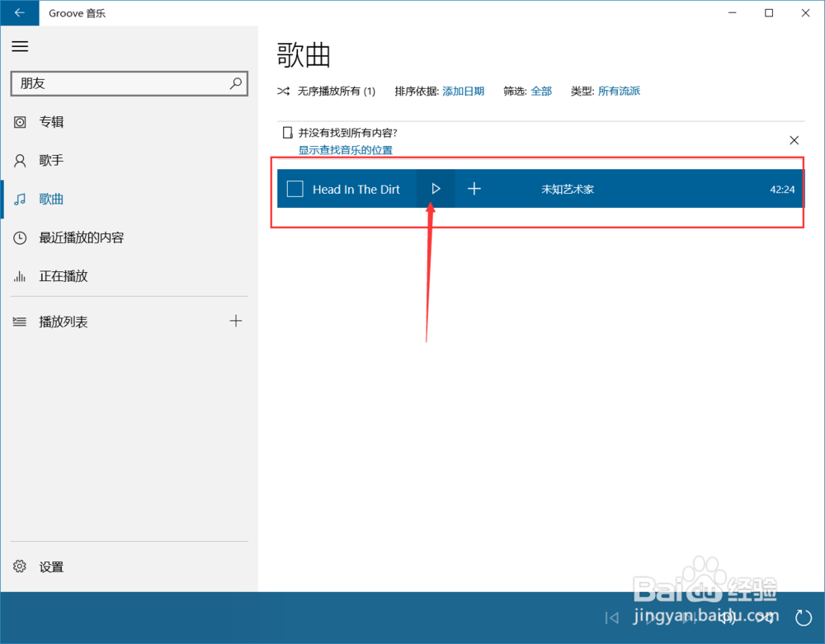
Task: Tick the Head In The Dirt checkbox
Action: click(295, 189)
